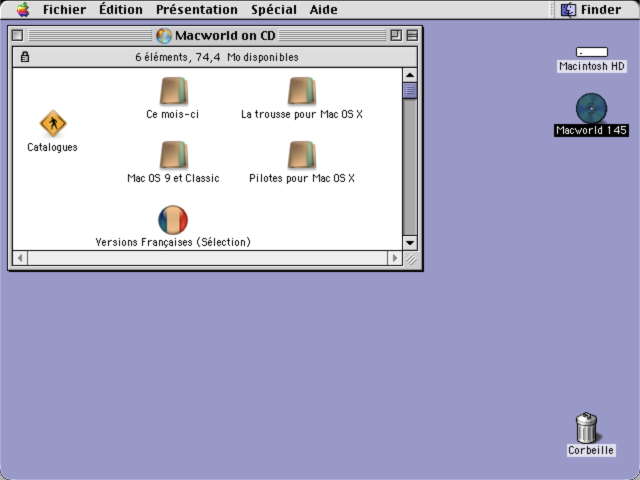Click the window resize grip corner

pyautogui.click(x=411, y=259)
